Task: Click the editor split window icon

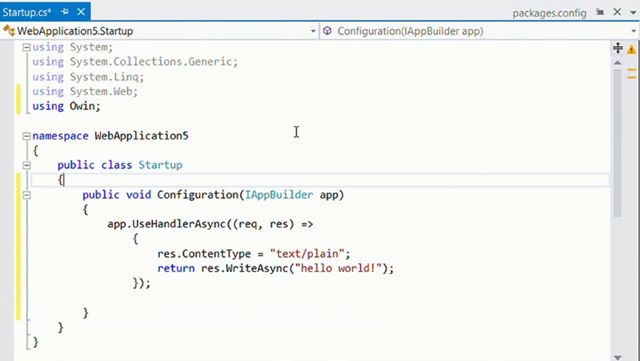Action: (618, 48)
